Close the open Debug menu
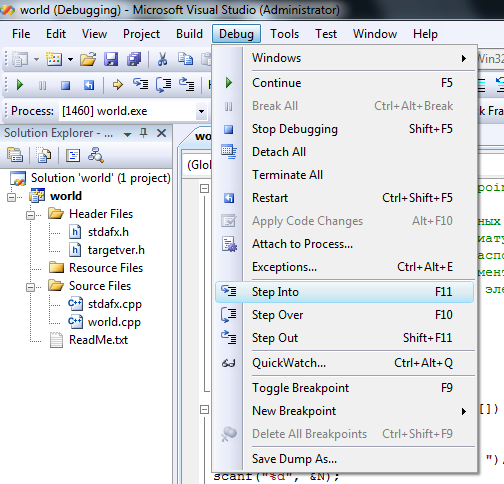Image resolution: width=504 pixels, height=484 pixels. [236, 34]
